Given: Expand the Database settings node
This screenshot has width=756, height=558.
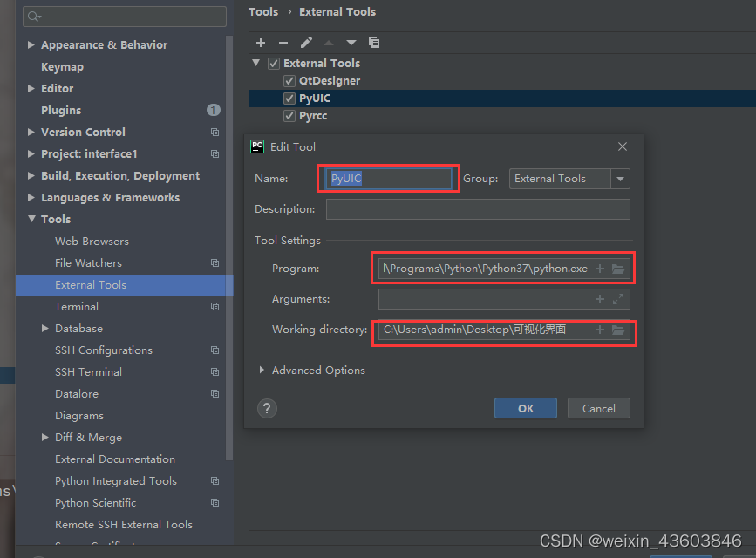Looking at the screenshot, I should (45, 329).
